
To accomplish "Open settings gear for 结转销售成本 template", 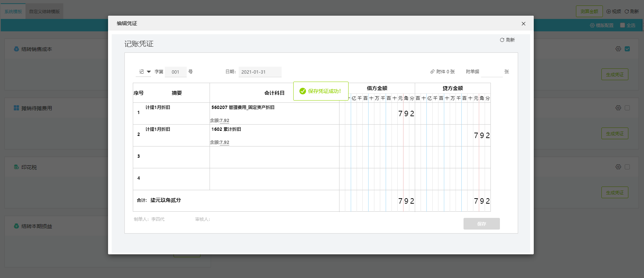I will tap(618, 49).
